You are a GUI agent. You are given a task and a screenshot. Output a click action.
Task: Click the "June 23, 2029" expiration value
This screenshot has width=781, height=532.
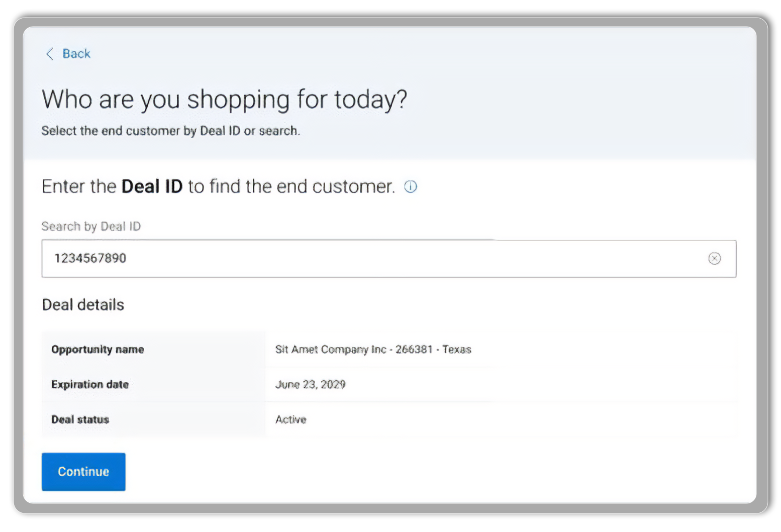(x=310, y=384)
